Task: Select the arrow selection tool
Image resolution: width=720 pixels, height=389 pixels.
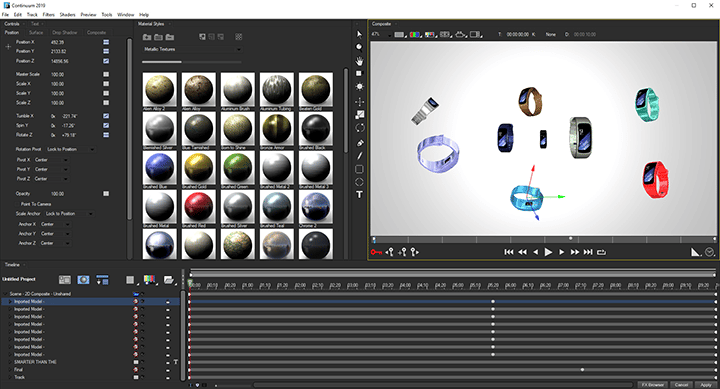Action: click(x=359, y=34)
